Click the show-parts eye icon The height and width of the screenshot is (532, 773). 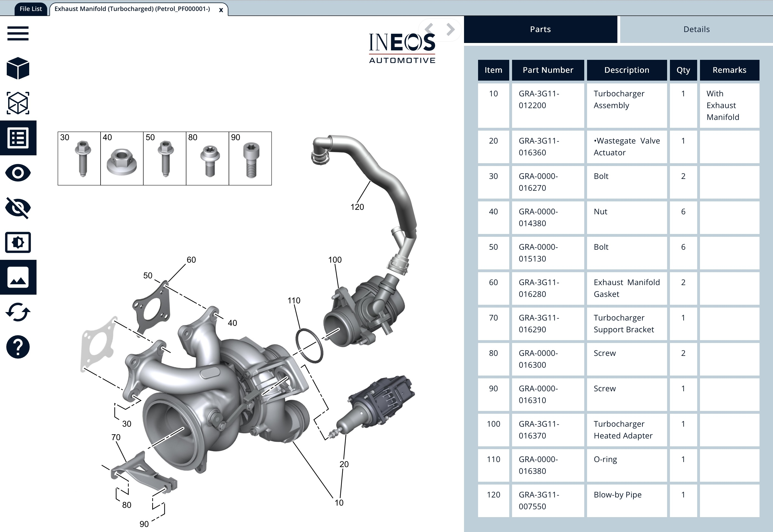[x=18, y=173]
